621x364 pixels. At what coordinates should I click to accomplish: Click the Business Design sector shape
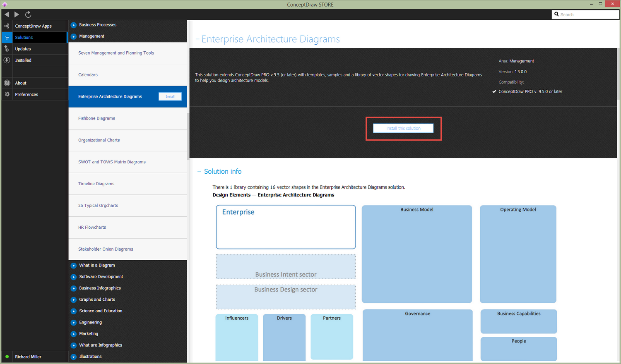(286, 297)
